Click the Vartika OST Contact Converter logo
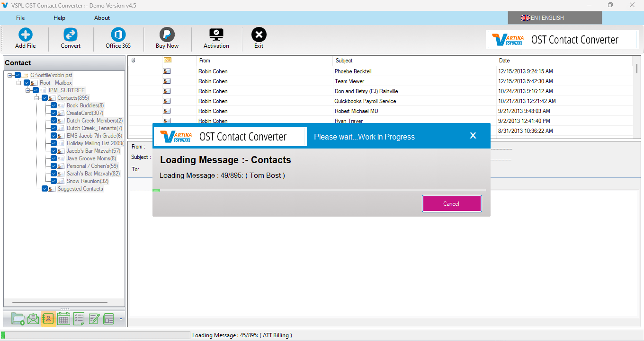The height and width of the screenshot is (341, 644). [562, 40]
